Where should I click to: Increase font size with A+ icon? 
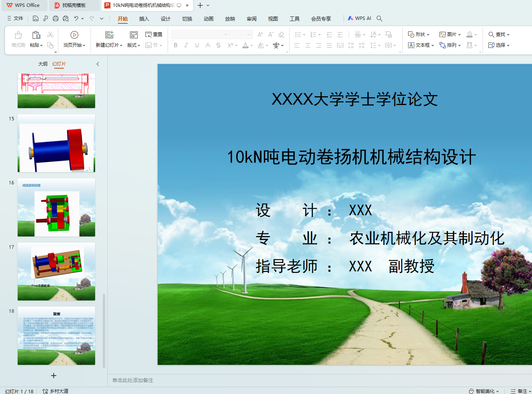[260, 34]
